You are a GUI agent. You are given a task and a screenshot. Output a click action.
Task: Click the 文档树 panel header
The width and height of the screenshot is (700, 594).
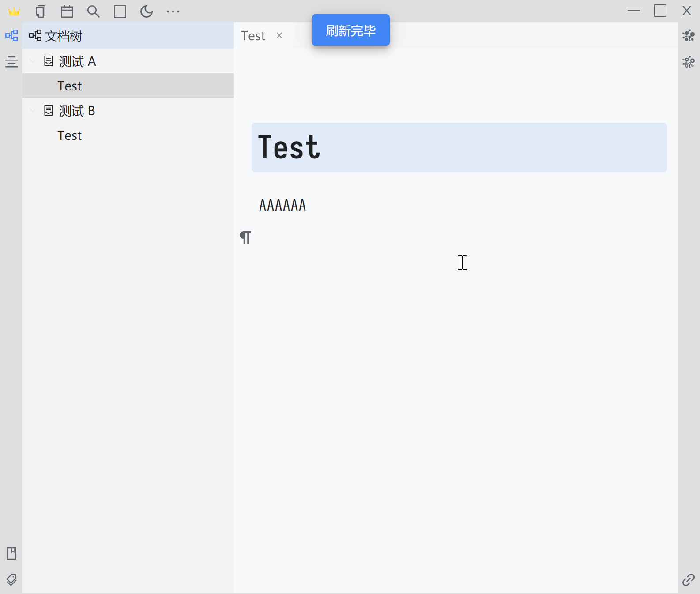pyautogui.click(x=128, y=36)
